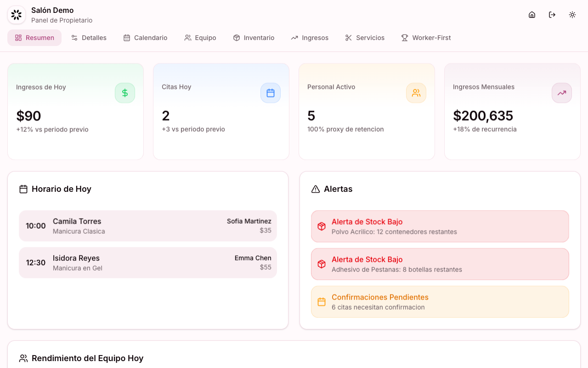
Task: Open the Polvo Acrilico low stock alert
Action: point(440,226)
